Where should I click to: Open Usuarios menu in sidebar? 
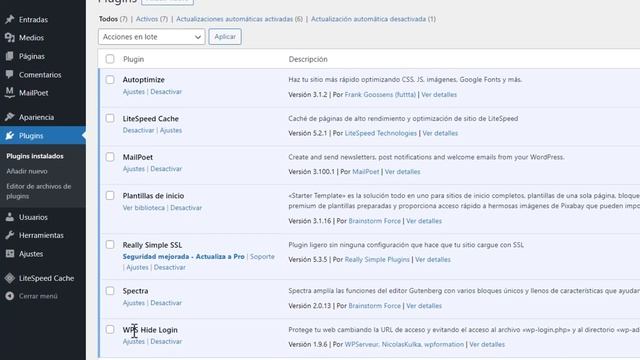click(x=33, y=217)
